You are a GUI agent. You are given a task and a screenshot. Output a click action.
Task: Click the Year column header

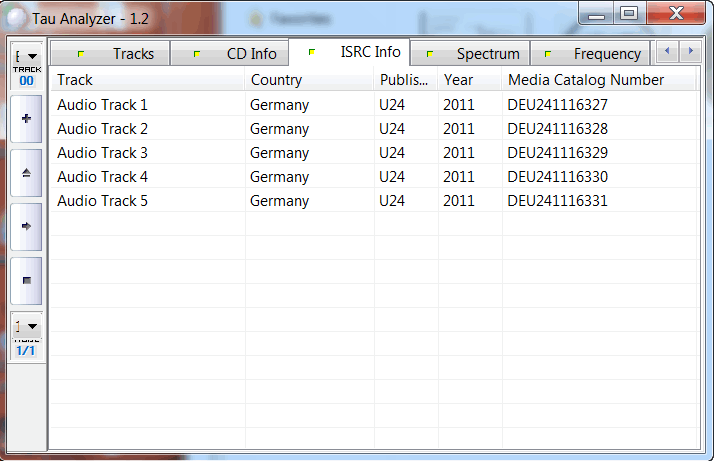469,80
